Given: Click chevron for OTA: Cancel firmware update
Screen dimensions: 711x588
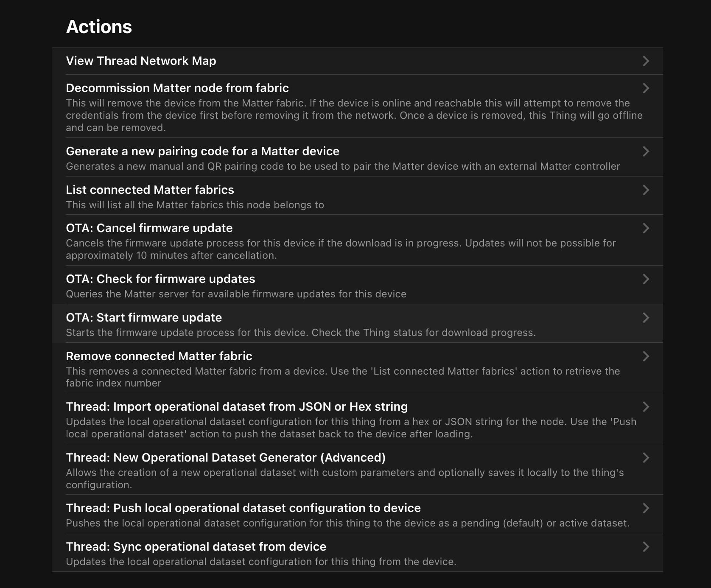Looking at the screenshot, I should click(646, 228).
